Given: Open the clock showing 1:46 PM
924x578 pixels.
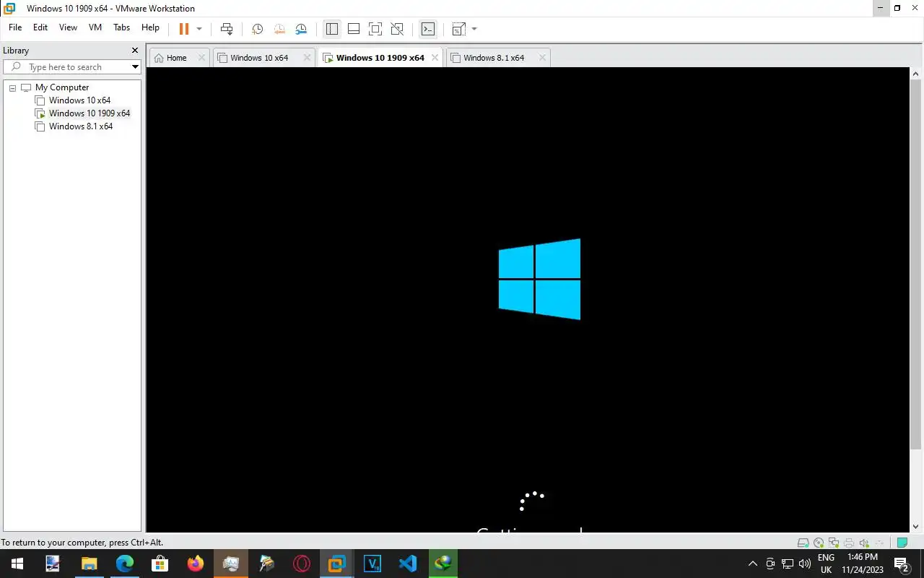Looking at the screenshot, I should pyautogui.click(x=863, y=564).
